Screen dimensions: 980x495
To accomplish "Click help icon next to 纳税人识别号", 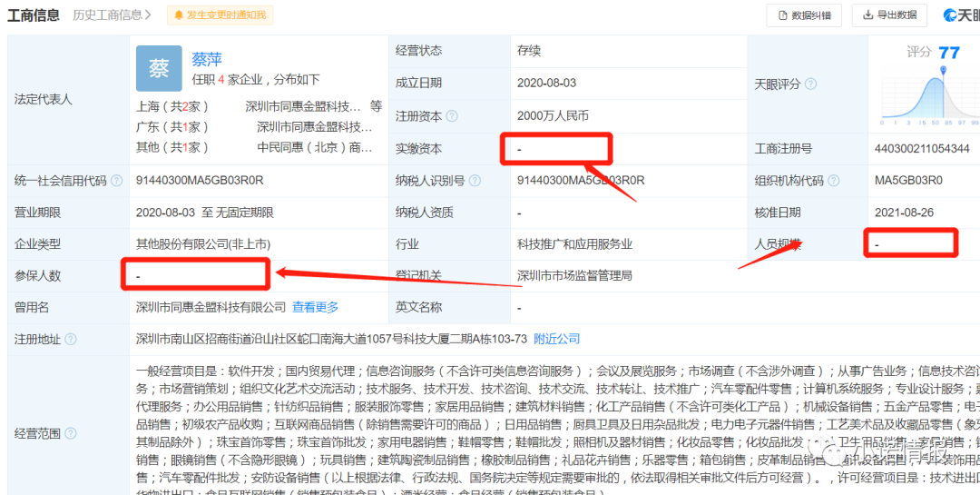I will tap(475, 181).
